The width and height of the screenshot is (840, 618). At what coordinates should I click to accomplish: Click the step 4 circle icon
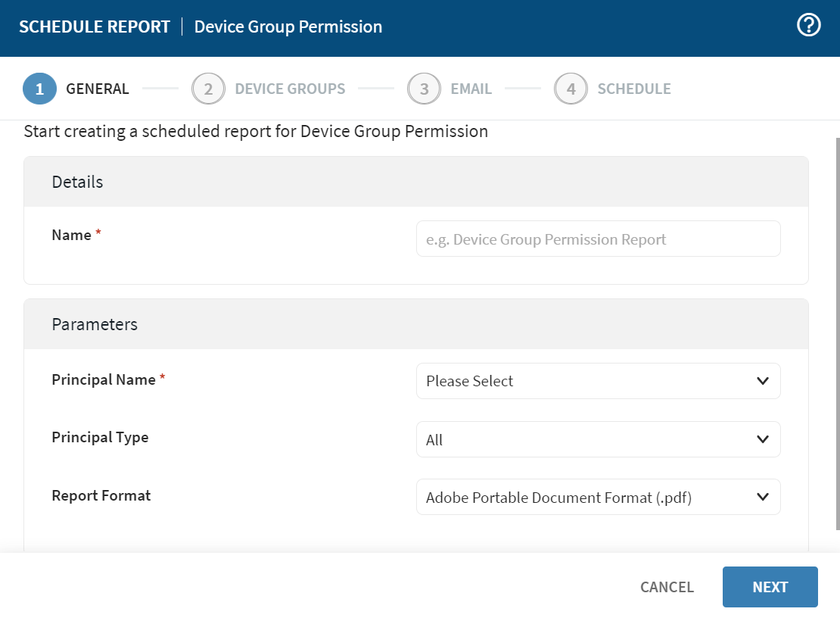tap(571, 89)
